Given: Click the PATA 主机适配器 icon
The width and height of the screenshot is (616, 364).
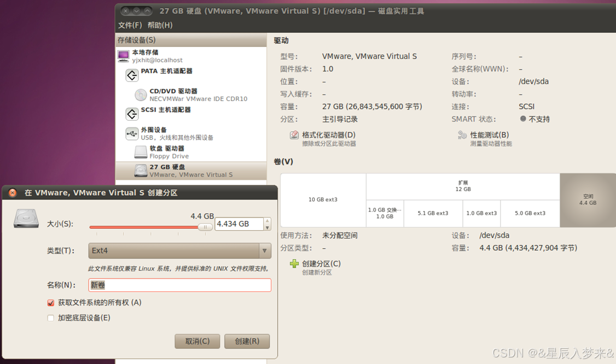Looking at the screenshot, I should 132,75.
